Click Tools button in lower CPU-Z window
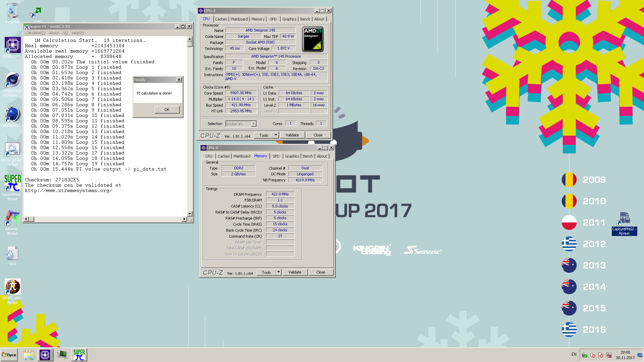The width and height of the screenshot is (644, 362). [x=266, y=273]
